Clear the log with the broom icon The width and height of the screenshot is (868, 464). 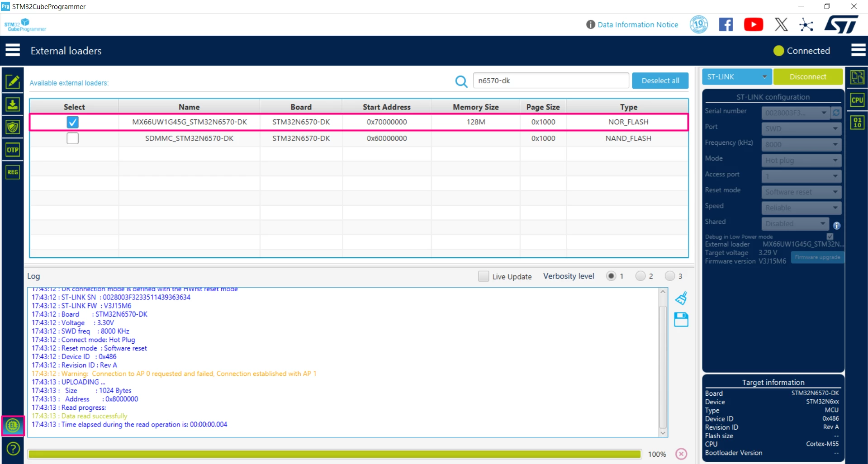click(x=681, y=298)
